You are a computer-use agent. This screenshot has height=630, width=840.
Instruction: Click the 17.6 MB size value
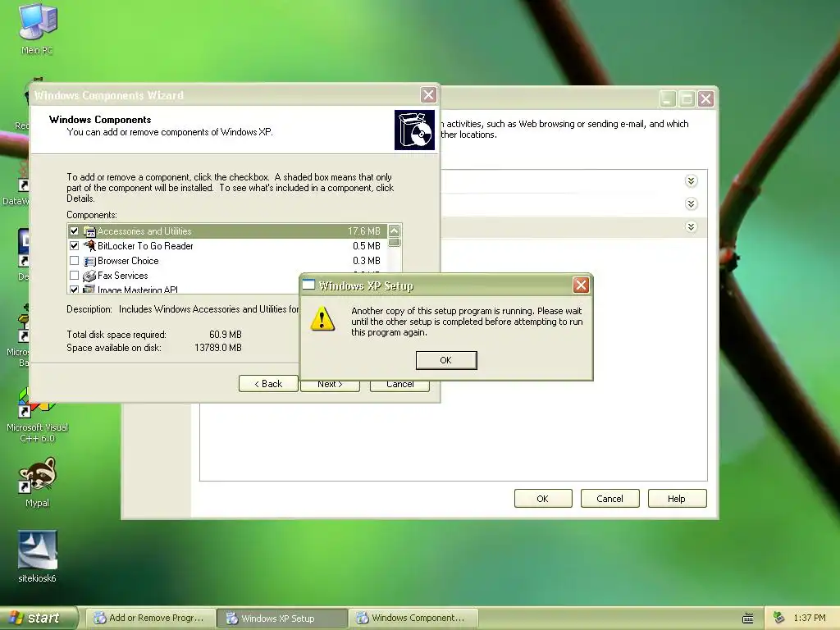pos(364,231)
